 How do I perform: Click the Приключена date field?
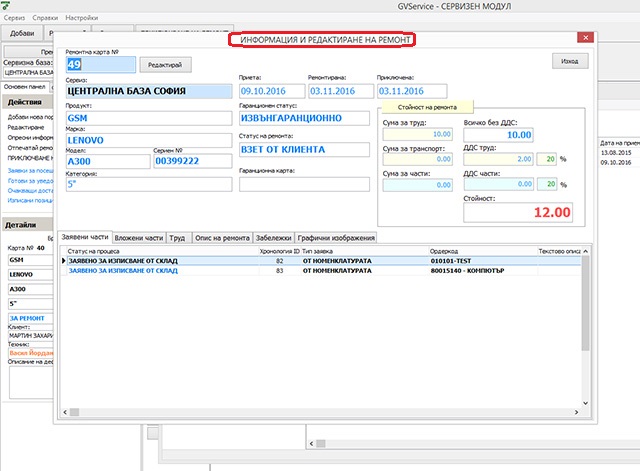[x=412, y=91]
